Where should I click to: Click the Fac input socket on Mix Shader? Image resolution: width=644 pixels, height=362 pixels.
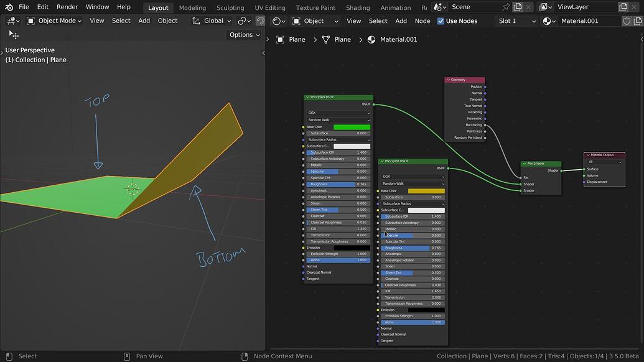[x=521, y=178]
